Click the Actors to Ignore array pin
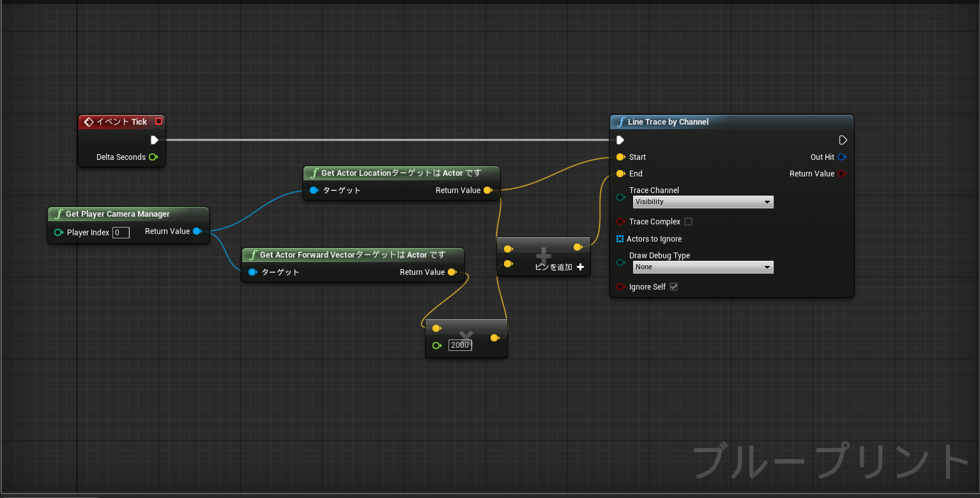 tap(620, 239)
